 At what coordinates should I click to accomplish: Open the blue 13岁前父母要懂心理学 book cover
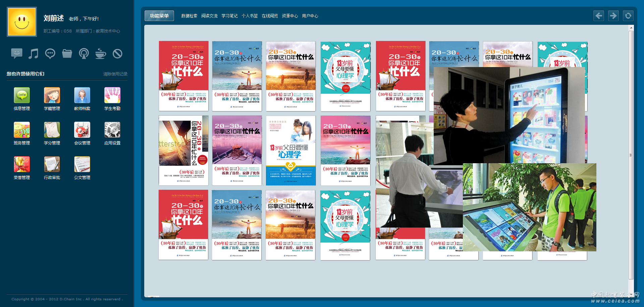point(291,150)
